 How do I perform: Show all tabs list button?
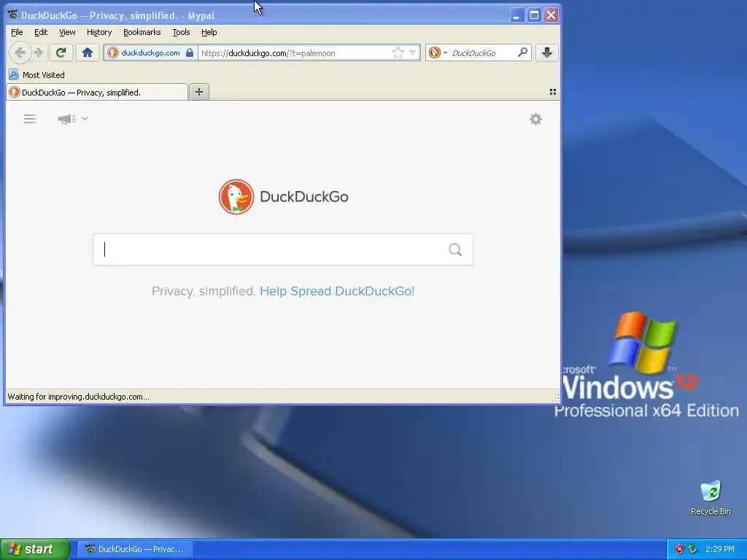[x=553, y=92]
